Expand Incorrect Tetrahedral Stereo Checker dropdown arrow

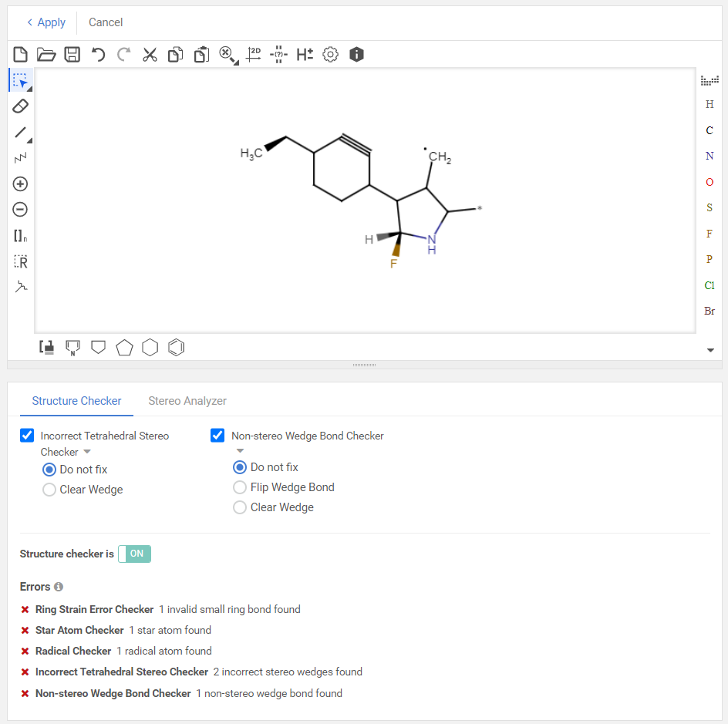click(x=87, y=452)
